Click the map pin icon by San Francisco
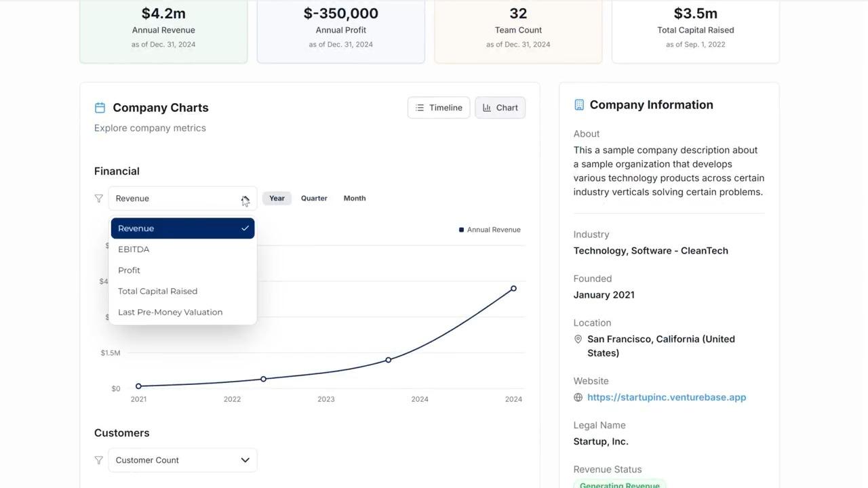The image size is (868, 488). click(578, 340)
